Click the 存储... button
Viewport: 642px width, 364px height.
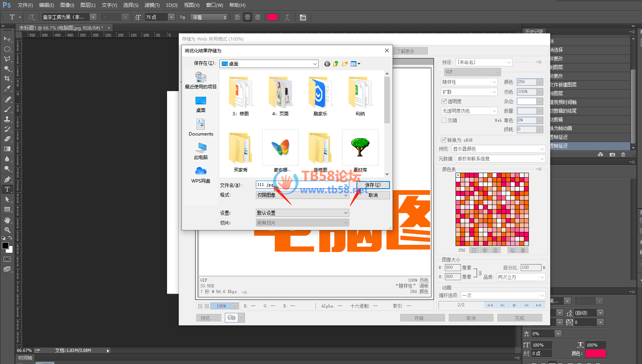422,318
